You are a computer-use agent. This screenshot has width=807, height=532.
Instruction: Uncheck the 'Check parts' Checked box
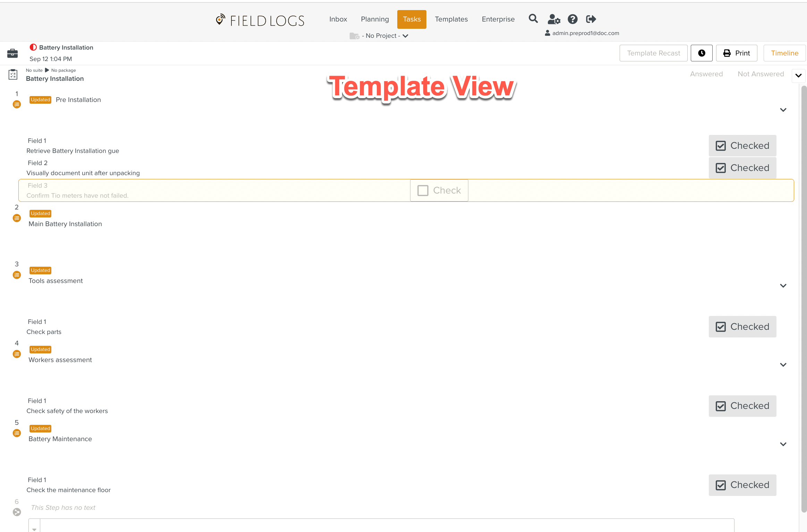[x=742, y=327]
